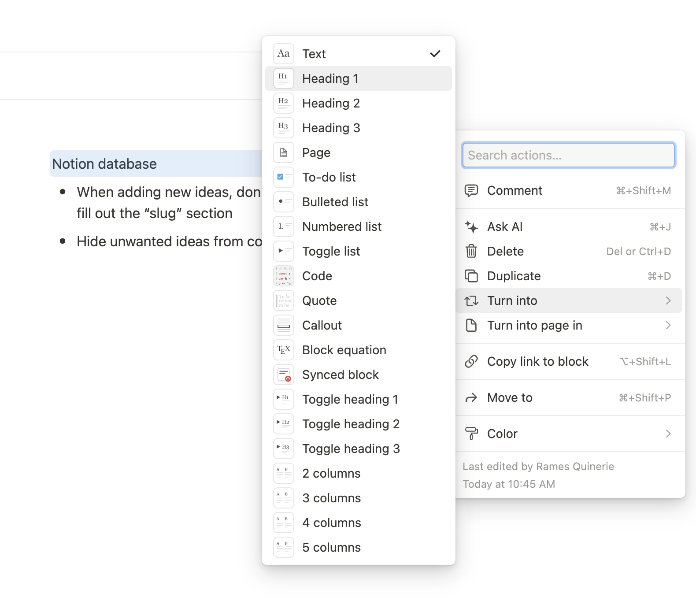Click the Heading 2 H2 icon
Image resolution: width=696 pixels, height=616 pixels.
(284, 103)
